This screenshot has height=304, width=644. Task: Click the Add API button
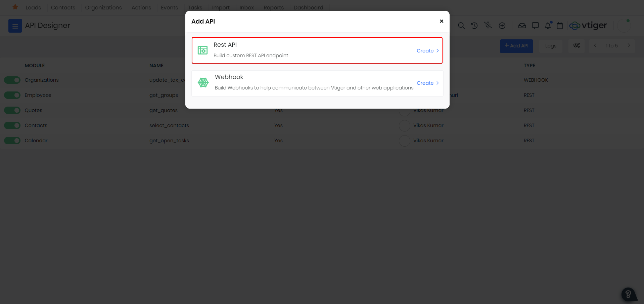(x=516, y=46)
